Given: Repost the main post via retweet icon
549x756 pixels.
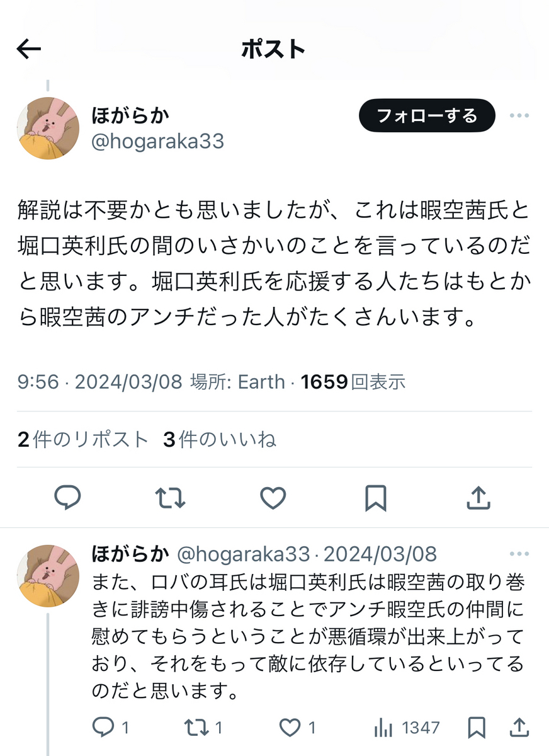Looking at the screenshot, I should tap(170, 498).
